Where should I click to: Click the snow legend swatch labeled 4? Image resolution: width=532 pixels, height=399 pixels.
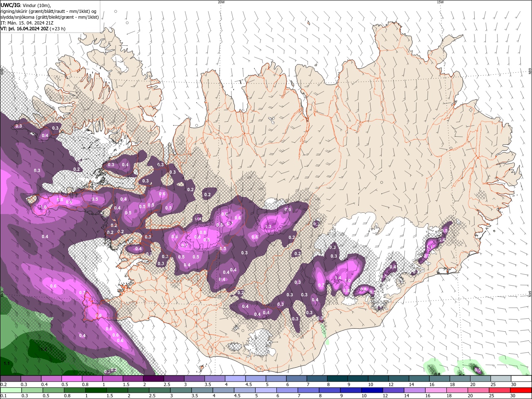click(x=234, y=379)
